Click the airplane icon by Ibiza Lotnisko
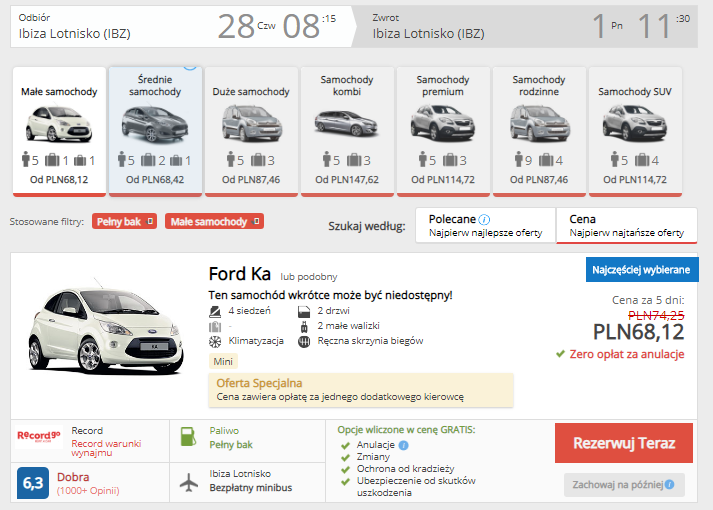 click(189, 482)
